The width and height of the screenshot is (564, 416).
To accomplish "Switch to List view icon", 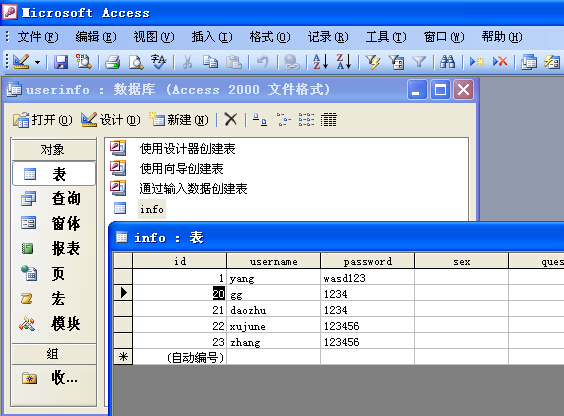I will click(306, 119).
